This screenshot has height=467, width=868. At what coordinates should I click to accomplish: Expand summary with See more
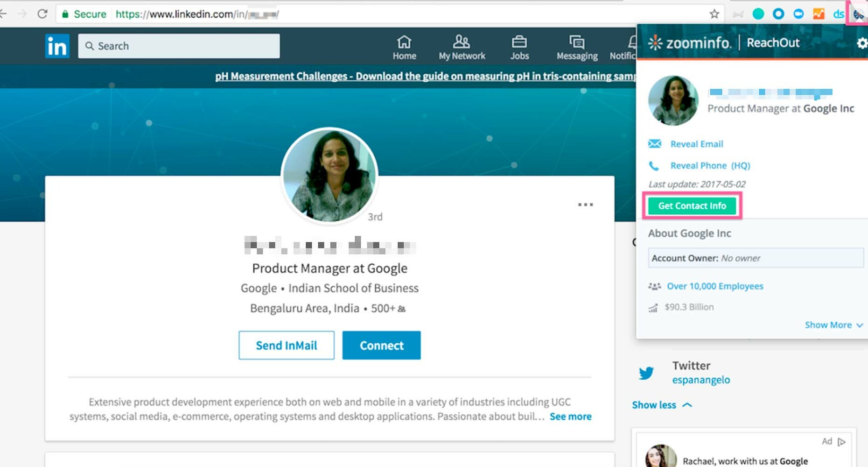click(570, 416)
